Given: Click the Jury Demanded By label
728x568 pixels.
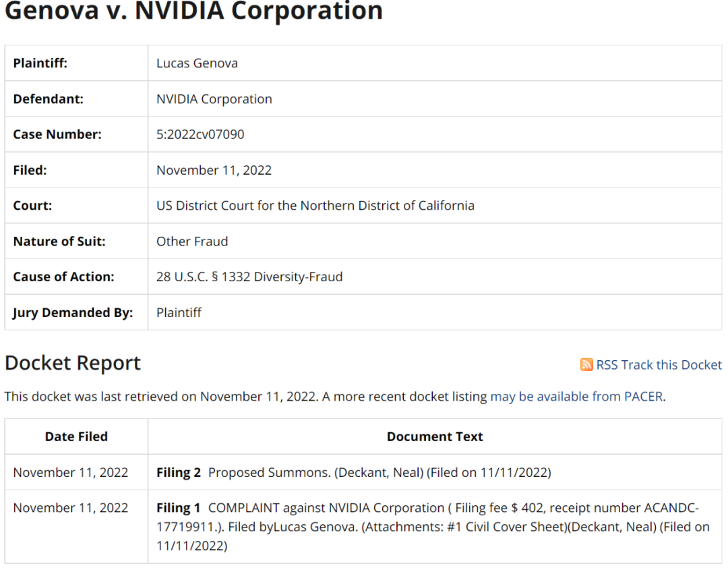Looking at the screenshot, I should [73, 312].
